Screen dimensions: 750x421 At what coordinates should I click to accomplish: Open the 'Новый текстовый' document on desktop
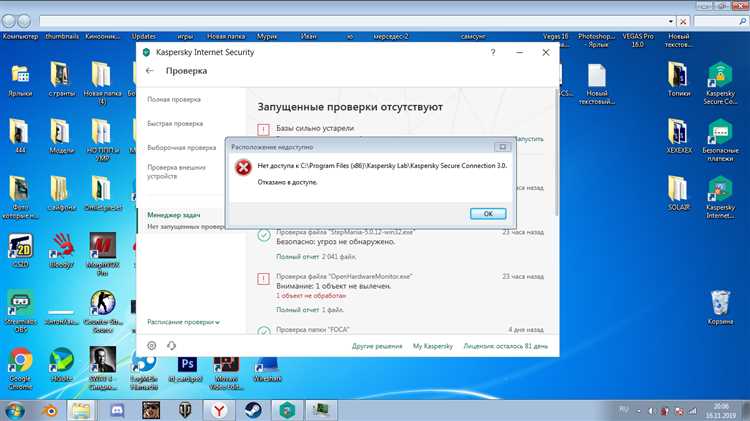pos(597,84)
